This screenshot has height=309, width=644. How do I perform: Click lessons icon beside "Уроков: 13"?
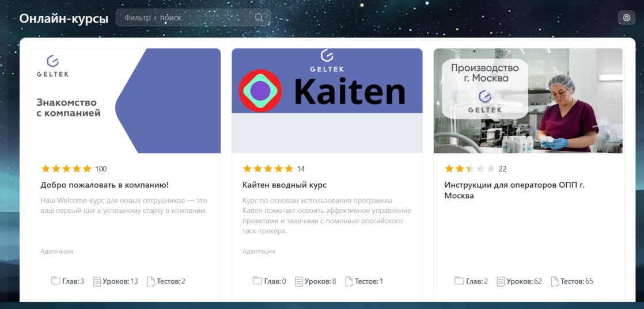tap(97, 281)
